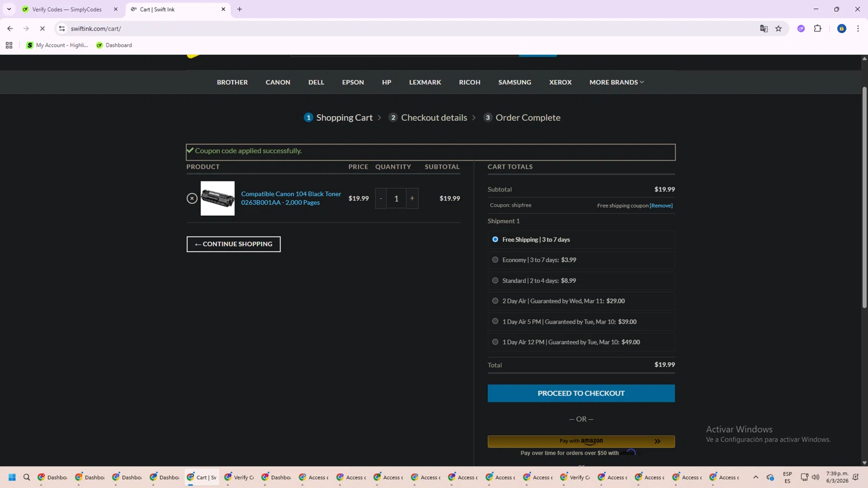Image resolution: width=868 pixels, height=488 pixels.
Task: Remove the shipfree coupon
Action: [x=661, y=206]
